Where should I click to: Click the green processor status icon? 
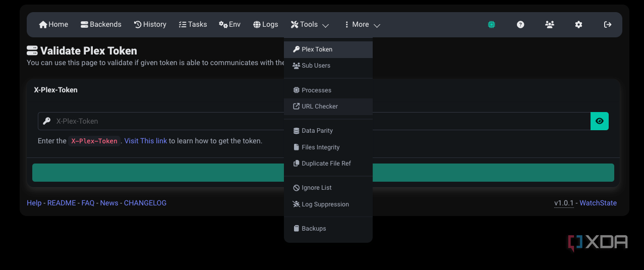(491, 24)
